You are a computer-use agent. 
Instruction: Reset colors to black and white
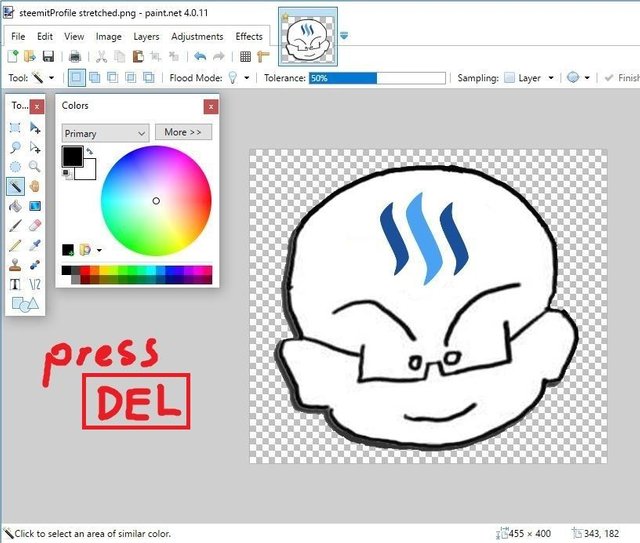(67, 174)
